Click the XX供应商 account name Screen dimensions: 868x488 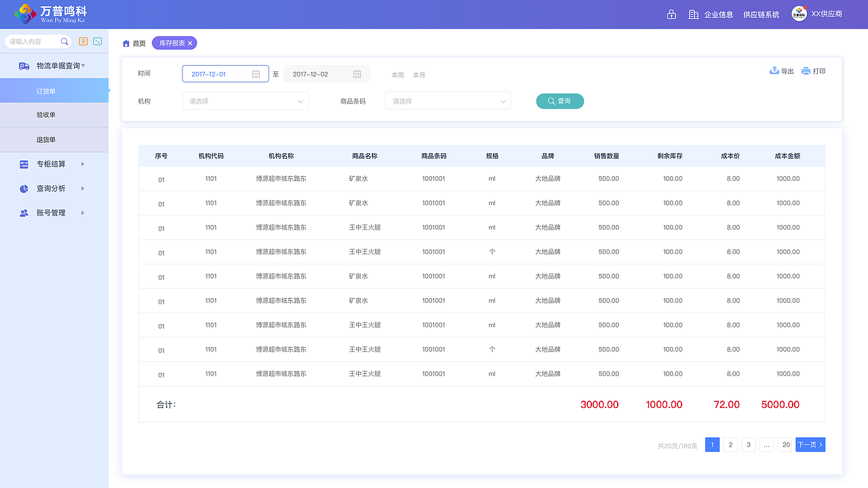[827, 14]
